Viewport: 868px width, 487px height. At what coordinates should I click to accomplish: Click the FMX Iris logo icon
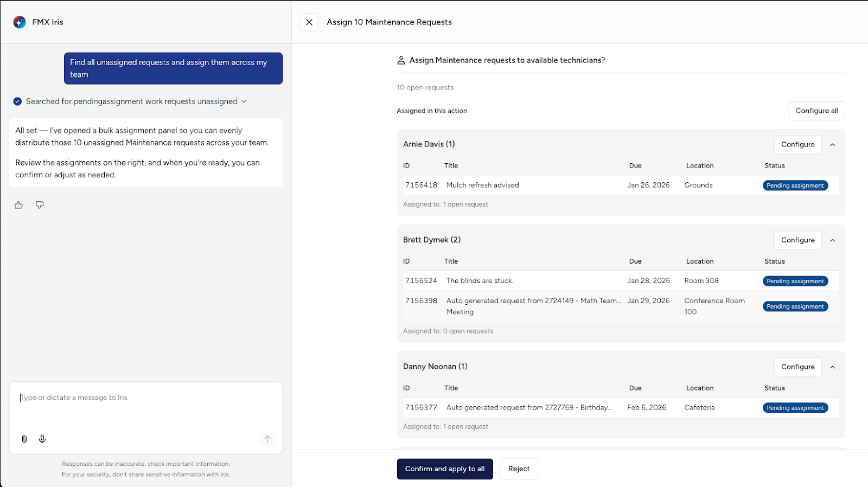coord(20,22)
